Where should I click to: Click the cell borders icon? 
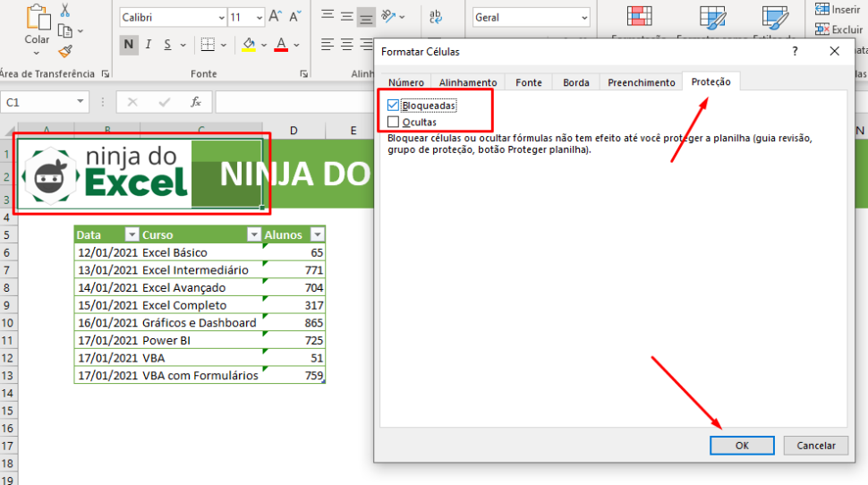[208, 44]
